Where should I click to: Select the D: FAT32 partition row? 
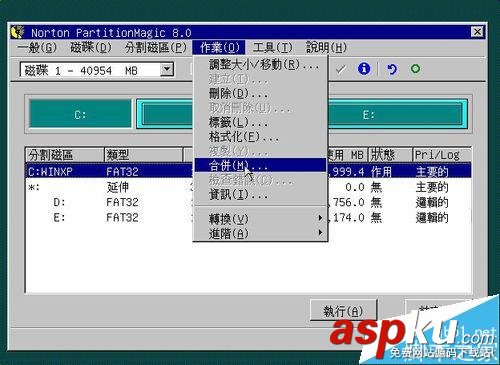click(x=248, y=202)
